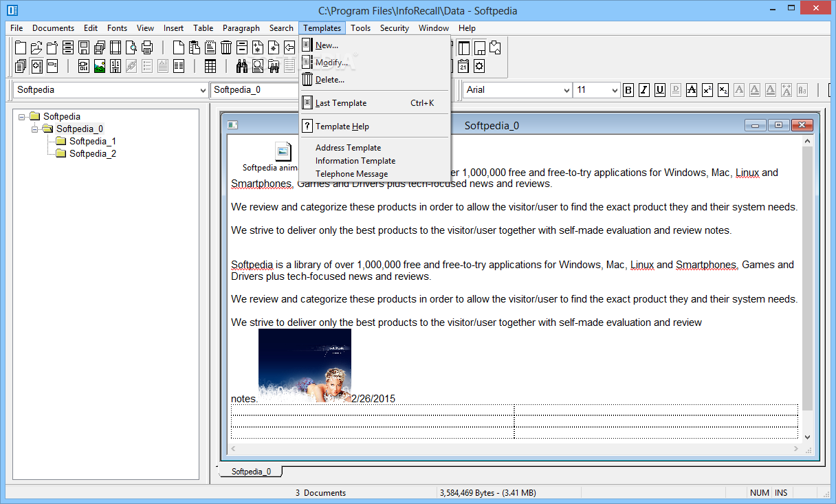Open the font size 11 dropdown
Viewport: 836px width, 504px height.
point(615,90)
